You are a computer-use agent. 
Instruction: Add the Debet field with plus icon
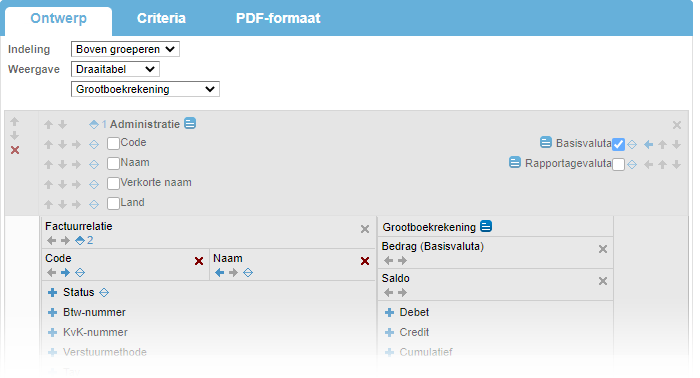coord(389,312)
